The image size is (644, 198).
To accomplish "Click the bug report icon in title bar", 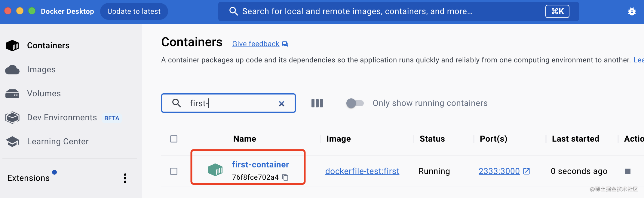I will tap(632, 11).
